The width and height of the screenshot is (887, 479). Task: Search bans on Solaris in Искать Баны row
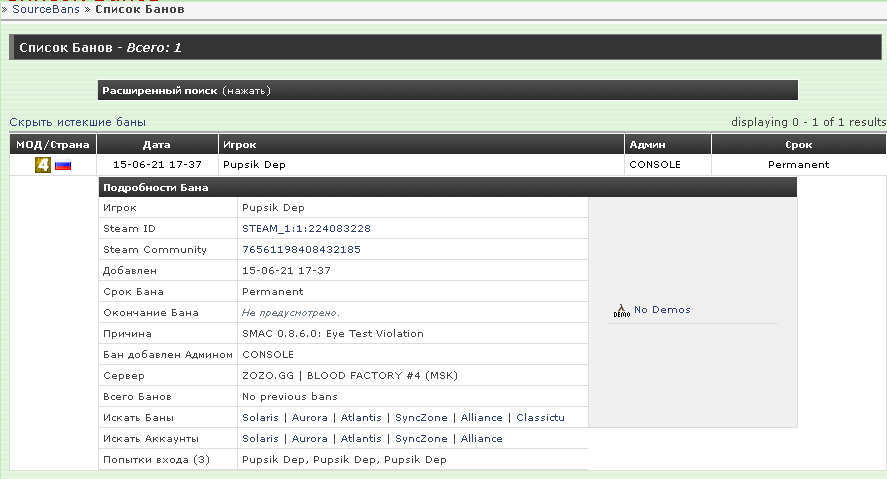point(260,418)
